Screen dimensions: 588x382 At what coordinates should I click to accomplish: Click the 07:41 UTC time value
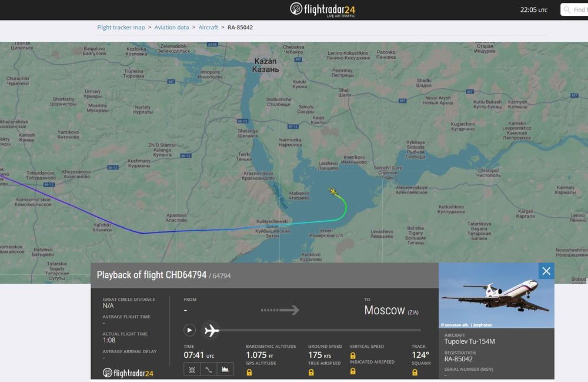[x=199, y=355]
